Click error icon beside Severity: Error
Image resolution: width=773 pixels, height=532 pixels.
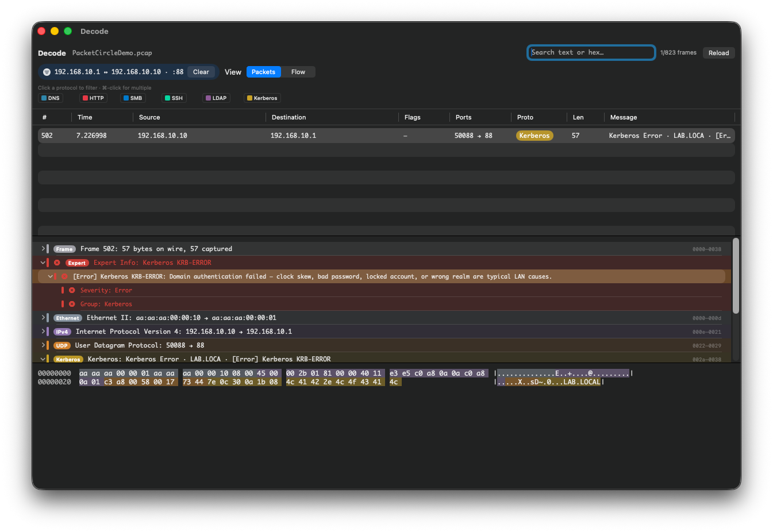coord(72,290)
